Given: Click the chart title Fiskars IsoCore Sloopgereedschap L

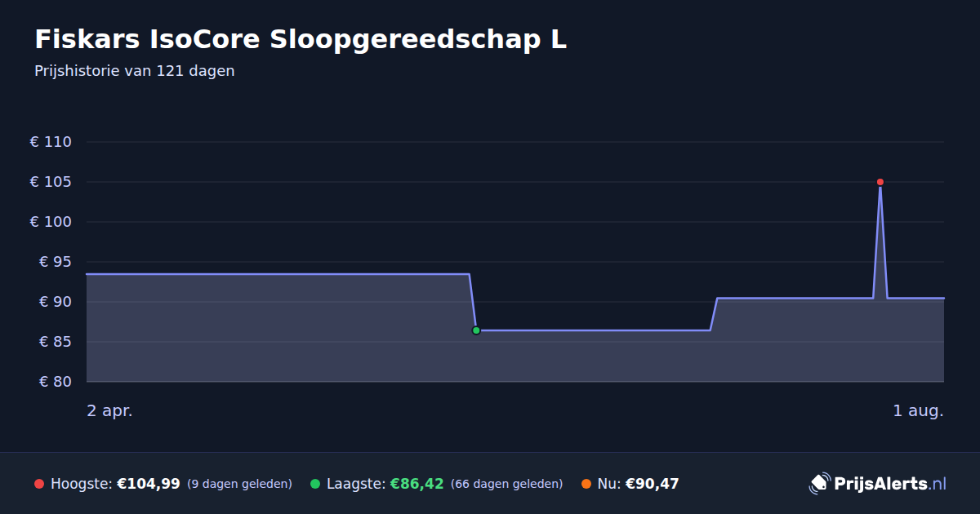Looking at the screenshot, I should coord(301,39).
